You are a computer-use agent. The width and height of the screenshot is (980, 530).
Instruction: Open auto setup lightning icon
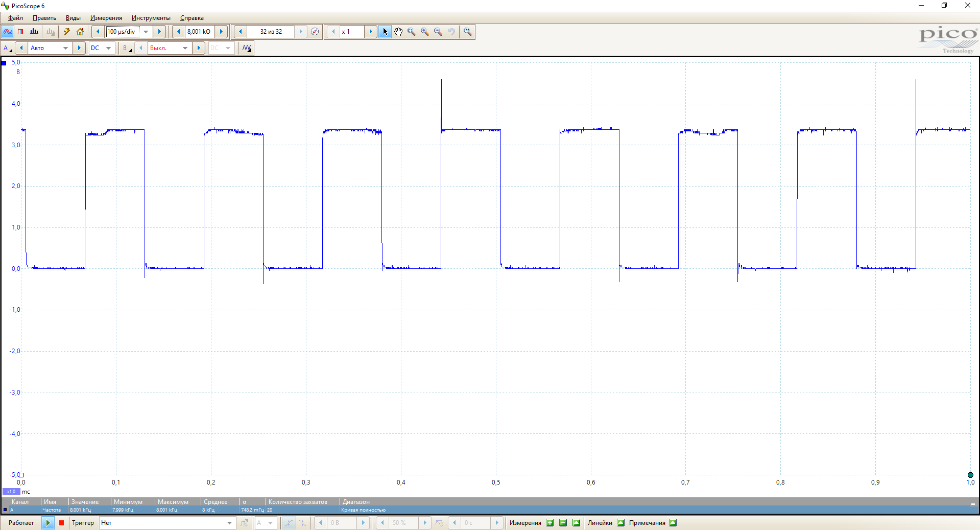click(67, 32)
